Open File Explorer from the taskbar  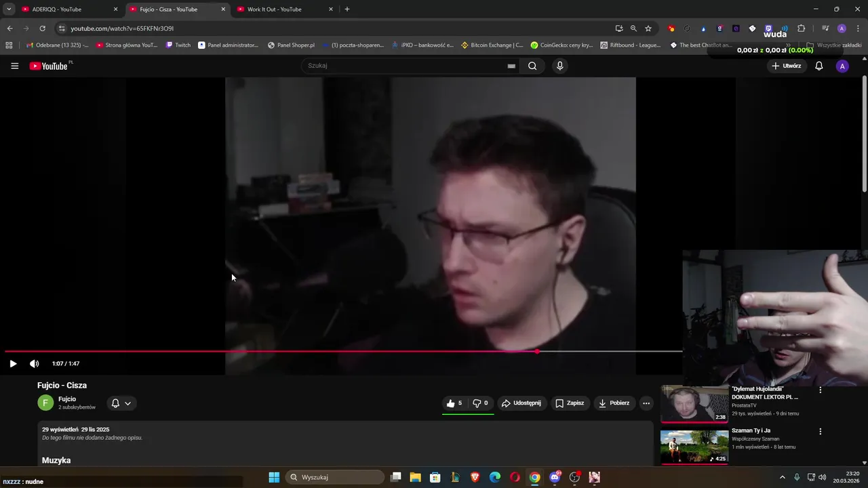point(416,477)
